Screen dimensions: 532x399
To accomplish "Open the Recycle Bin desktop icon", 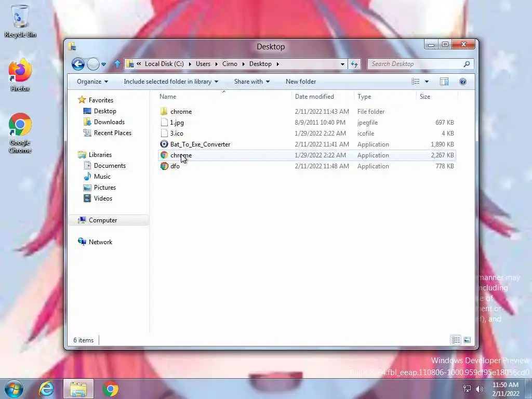I will tap(20, 20).
